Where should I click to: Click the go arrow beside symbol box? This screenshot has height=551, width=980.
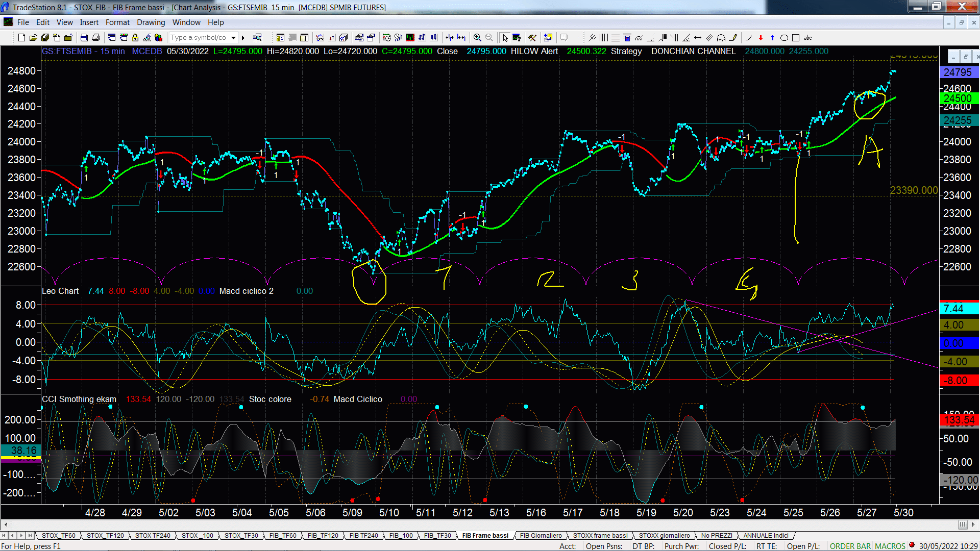pos(243,38)
